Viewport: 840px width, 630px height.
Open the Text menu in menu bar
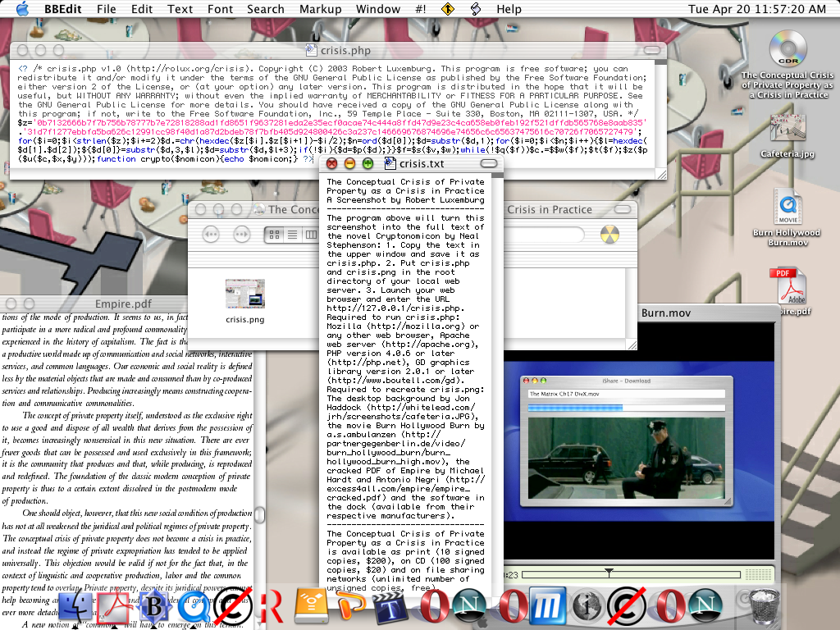click(x=180, y=9)
